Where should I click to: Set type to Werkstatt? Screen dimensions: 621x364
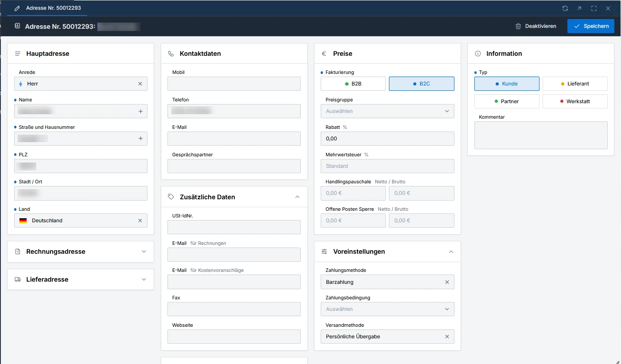pyautogui.click(x=575, y=101)
